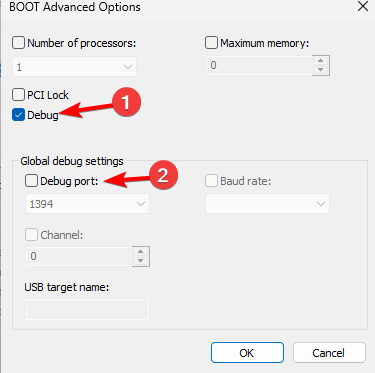
Task: Click the Channel checkbox
Action: pos(31,235)
